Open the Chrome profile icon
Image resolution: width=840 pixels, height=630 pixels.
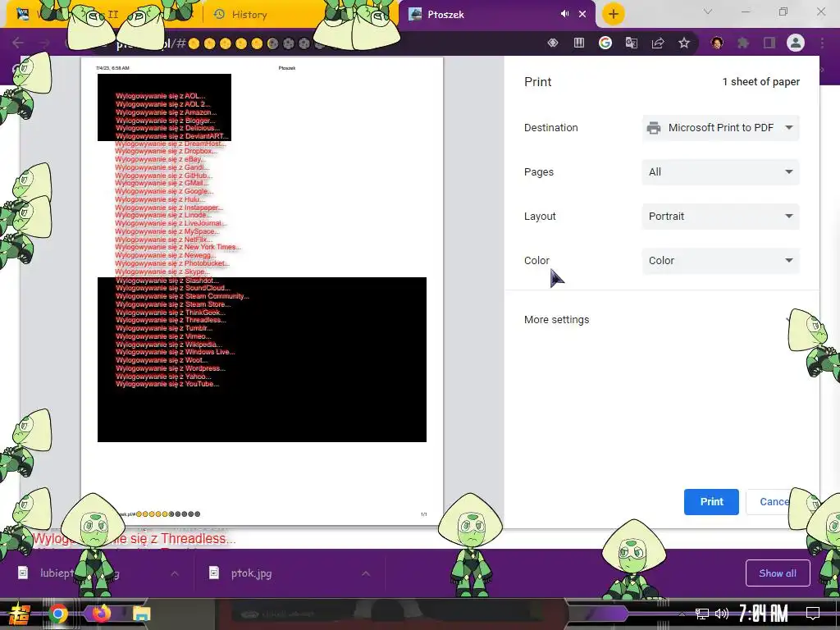[x=796, y=43]
